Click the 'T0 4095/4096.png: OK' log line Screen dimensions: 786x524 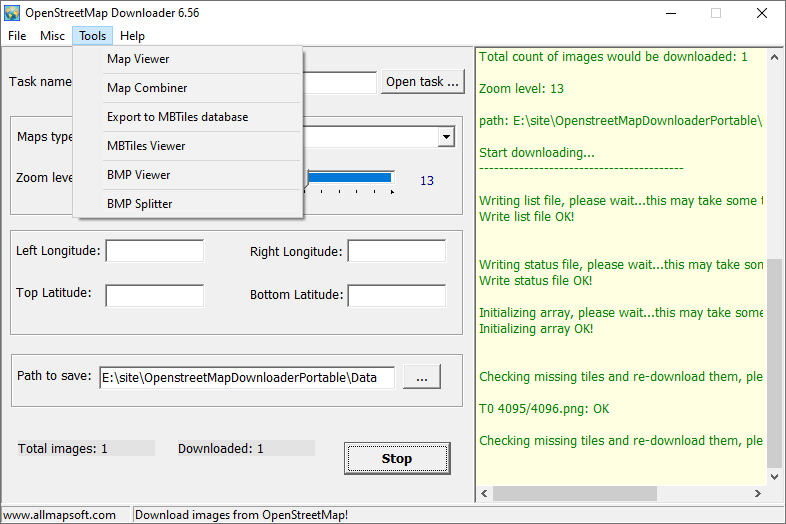[544, 409]
